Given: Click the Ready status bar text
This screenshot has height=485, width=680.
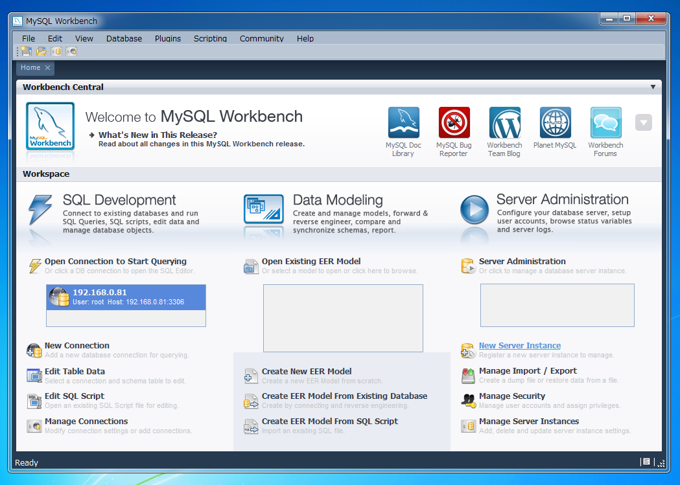Looking at the screenshot, I should pyautogui.click(x=26, y=463).
